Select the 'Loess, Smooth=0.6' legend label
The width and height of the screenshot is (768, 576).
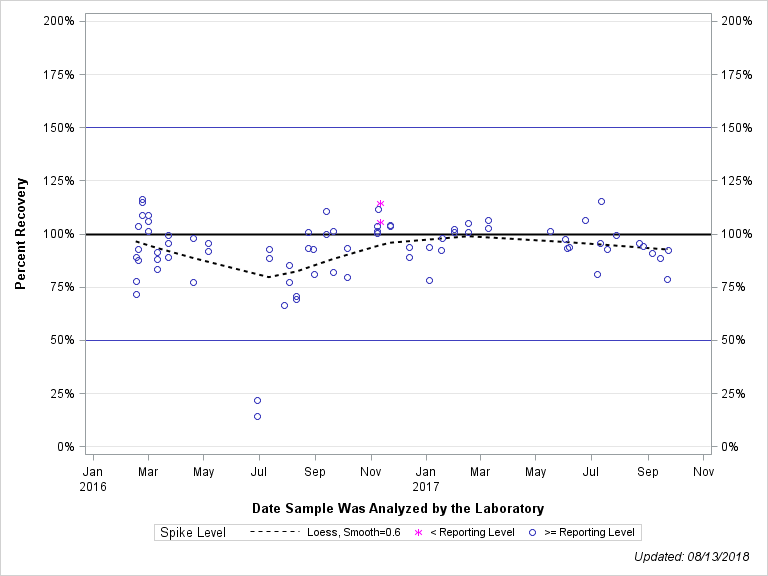coord(354,532)
